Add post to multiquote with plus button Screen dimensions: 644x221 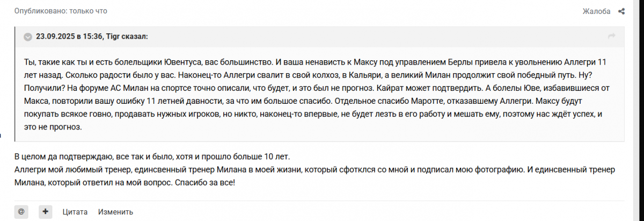pos(46,211)
